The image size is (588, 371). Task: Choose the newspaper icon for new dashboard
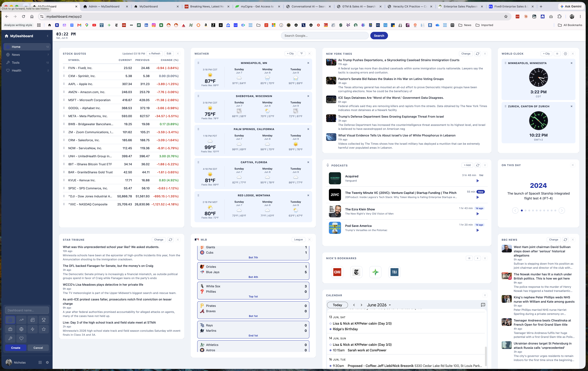pyautogui.click(x=32, y=320)
